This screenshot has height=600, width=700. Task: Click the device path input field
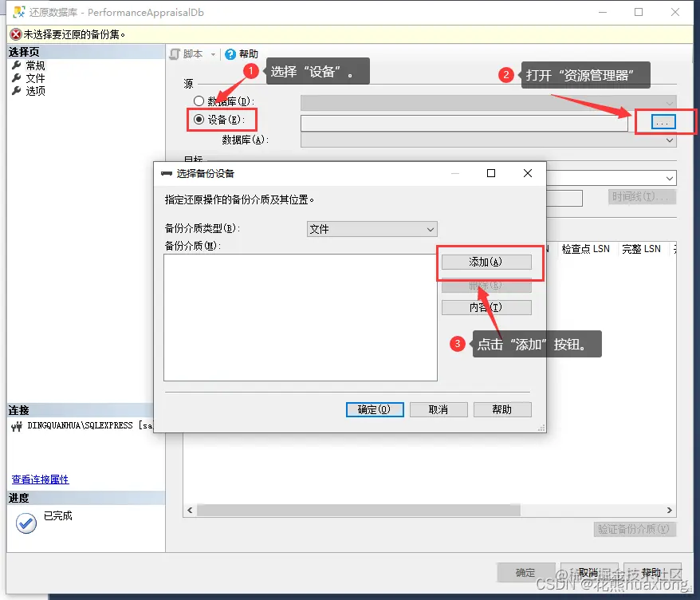[x=464, y=124]
